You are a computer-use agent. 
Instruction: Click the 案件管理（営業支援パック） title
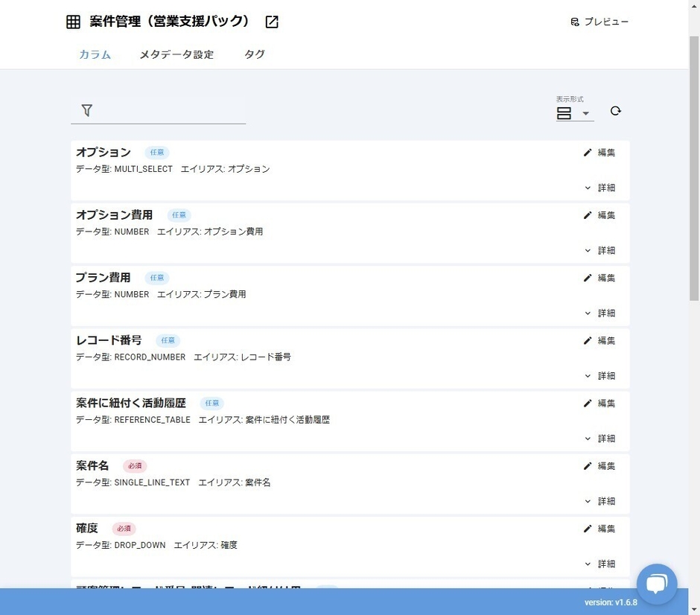click(x=169, y=22)
